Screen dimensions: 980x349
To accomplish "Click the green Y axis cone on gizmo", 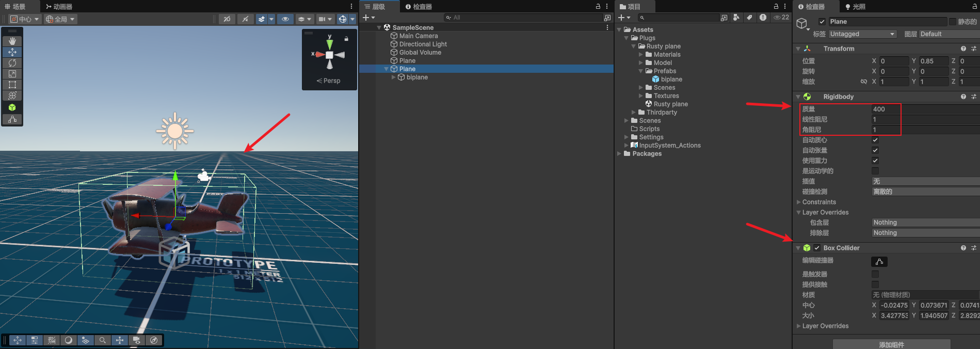I will pyautogui.click(x=329, y=43).
